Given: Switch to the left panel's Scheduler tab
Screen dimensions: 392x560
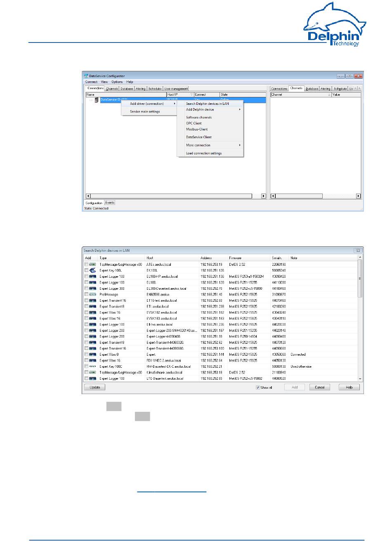Looking at the screenshot, I should 155,88.
